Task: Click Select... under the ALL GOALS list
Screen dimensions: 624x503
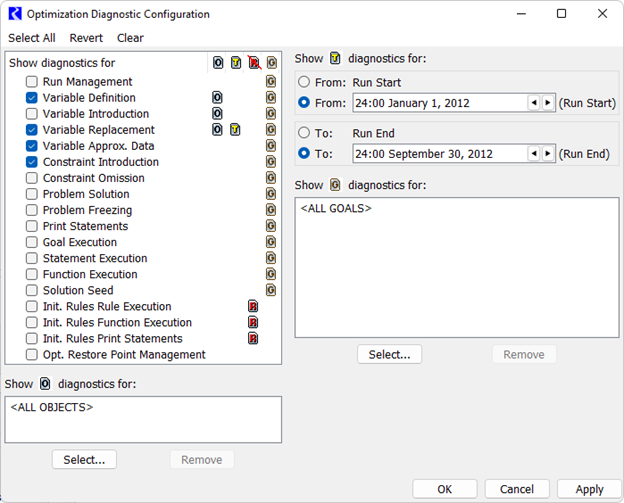Action: click(x=389, y=354)
